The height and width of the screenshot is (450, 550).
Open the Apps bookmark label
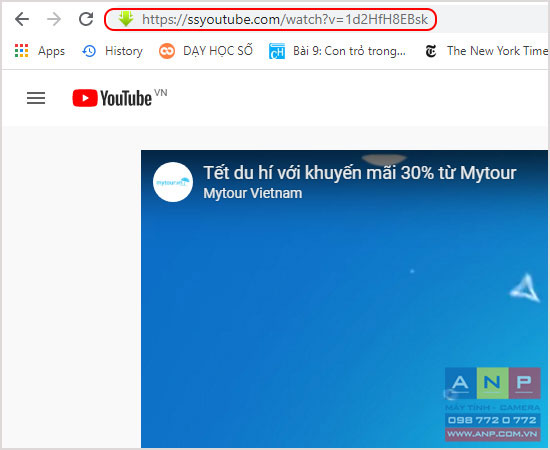[51, 51]
